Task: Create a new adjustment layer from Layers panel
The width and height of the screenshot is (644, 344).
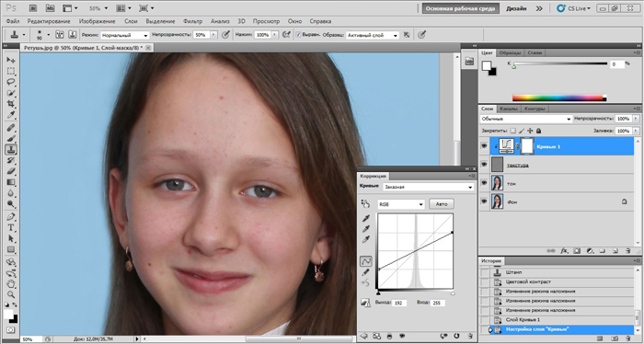Action: [590, 250]
